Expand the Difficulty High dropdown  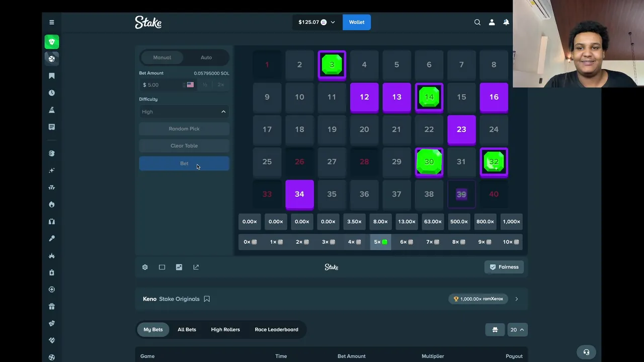coord(184,112)
